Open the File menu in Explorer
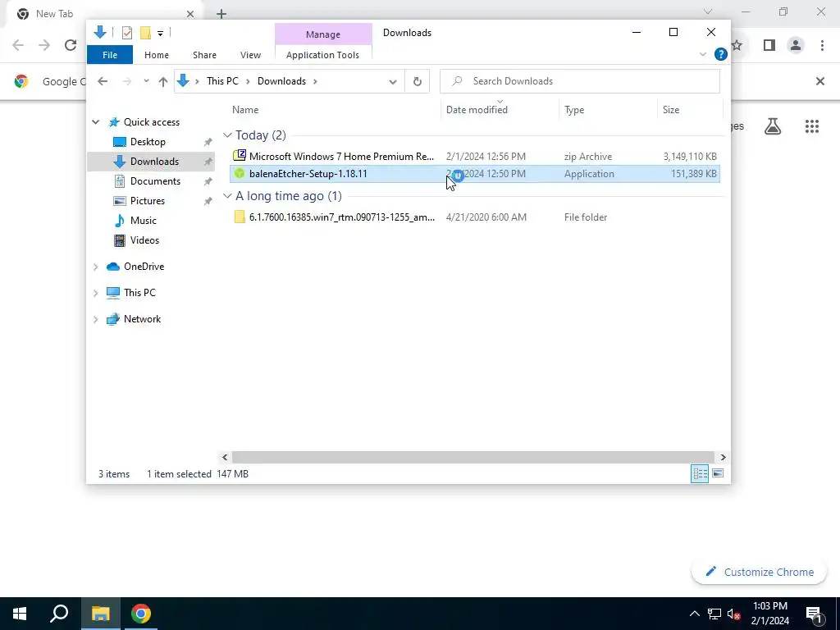Image resolution: width=840 pixels, height=630 pixels. 110,55
